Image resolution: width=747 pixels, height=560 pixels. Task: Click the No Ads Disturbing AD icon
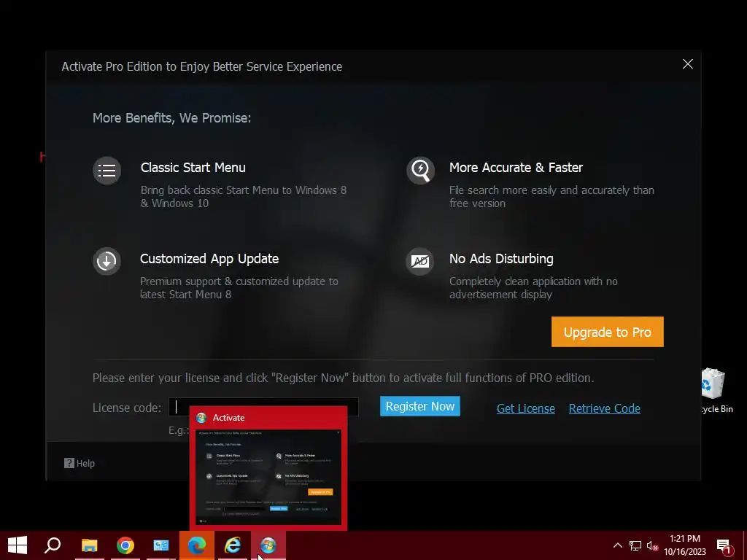[x=420, y=261]
